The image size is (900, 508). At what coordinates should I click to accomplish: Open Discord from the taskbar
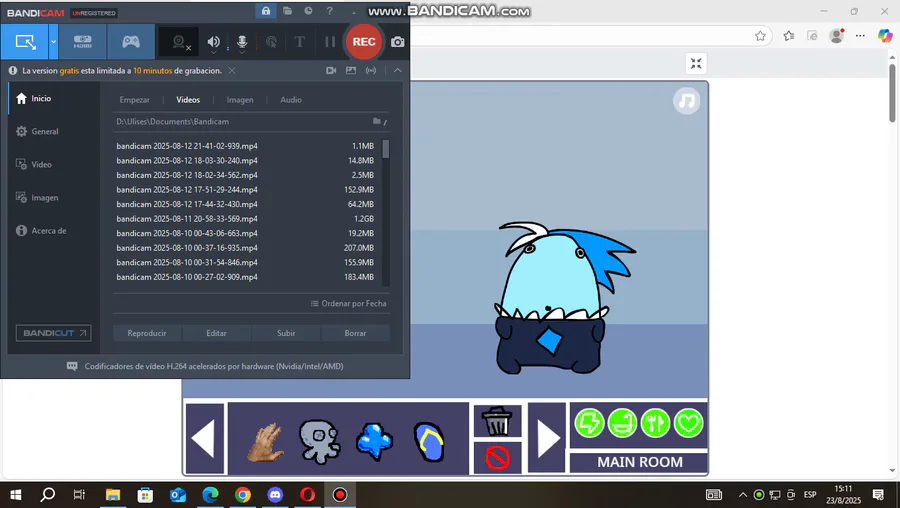[276, 495]
